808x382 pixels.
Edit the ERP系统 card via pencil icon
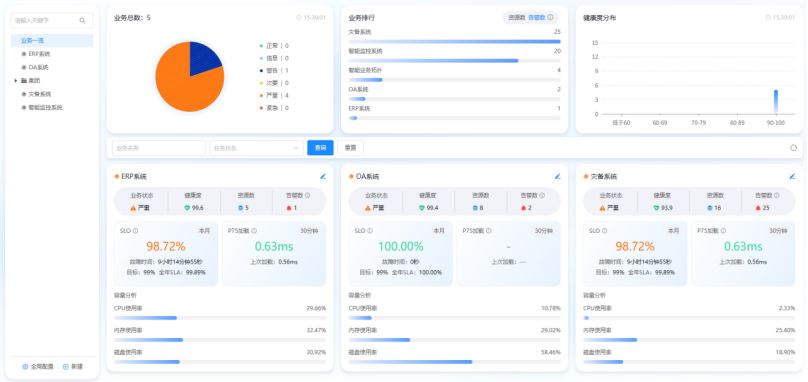323,176
